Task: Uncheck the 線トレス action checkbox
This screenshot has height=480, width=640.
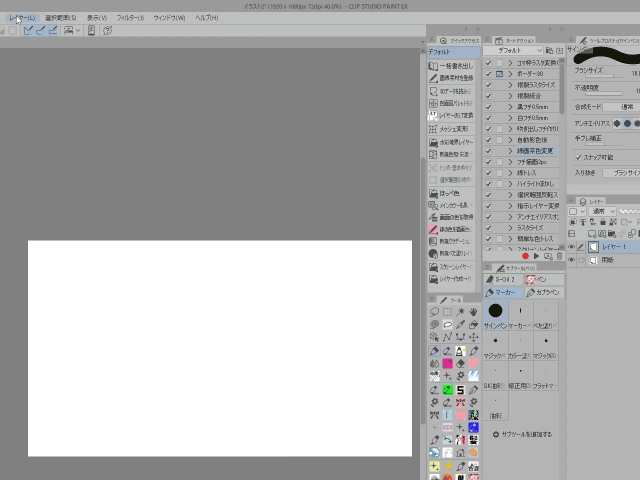Action: 488,173
